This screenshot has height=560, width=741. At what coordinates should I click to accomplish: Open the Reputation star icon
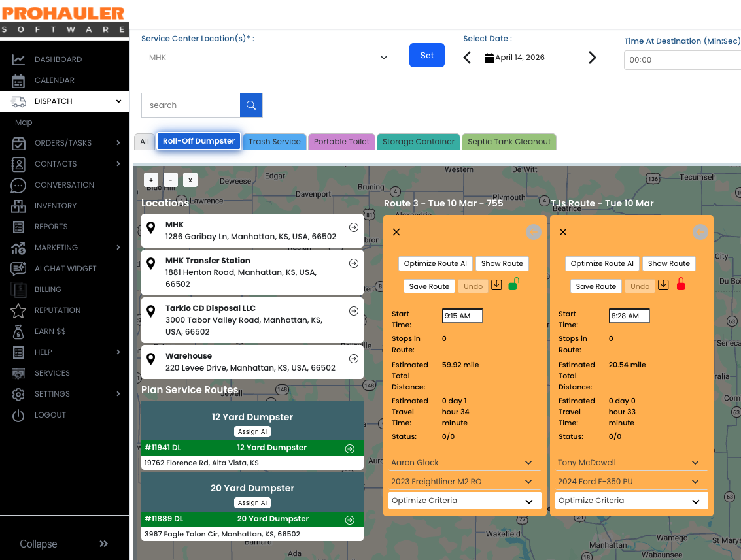[18, 310]
